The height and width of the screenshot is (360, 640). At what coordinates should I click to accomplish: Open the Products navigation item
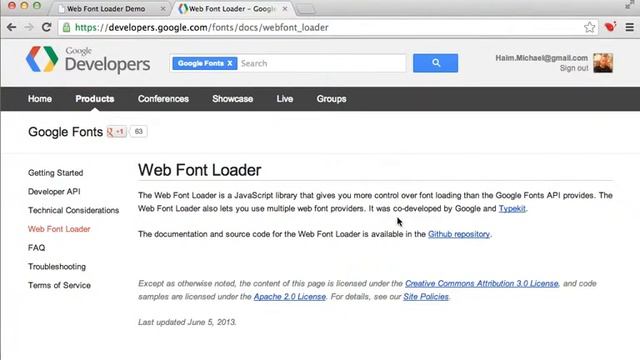coord(95,99)
